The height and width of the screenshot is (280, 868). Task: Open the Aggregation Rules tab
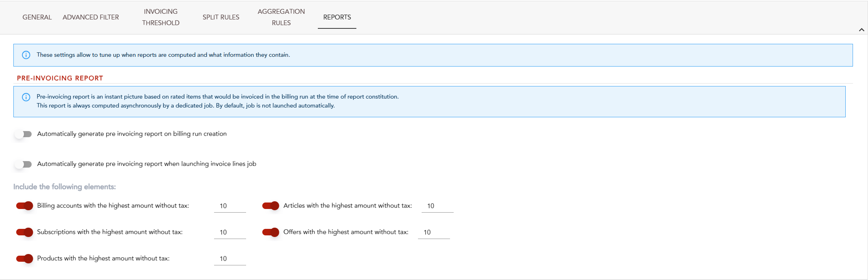pos(281,17)
